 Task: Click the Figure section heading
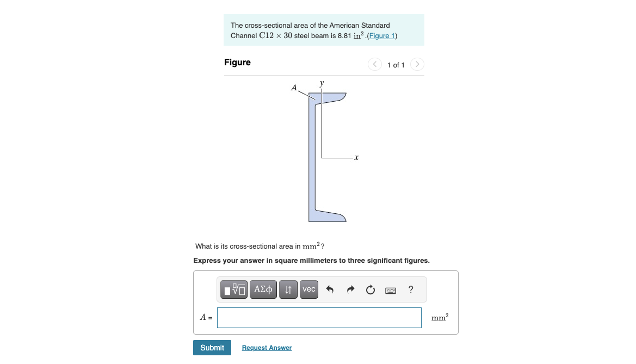(x=237, y=63)
